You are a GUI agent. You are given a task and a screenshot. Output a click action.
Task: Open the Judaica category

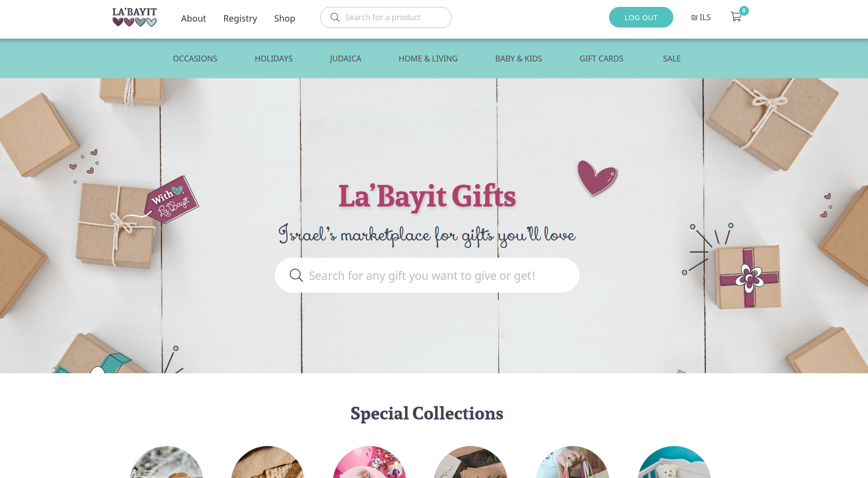[x=346, y=59]
